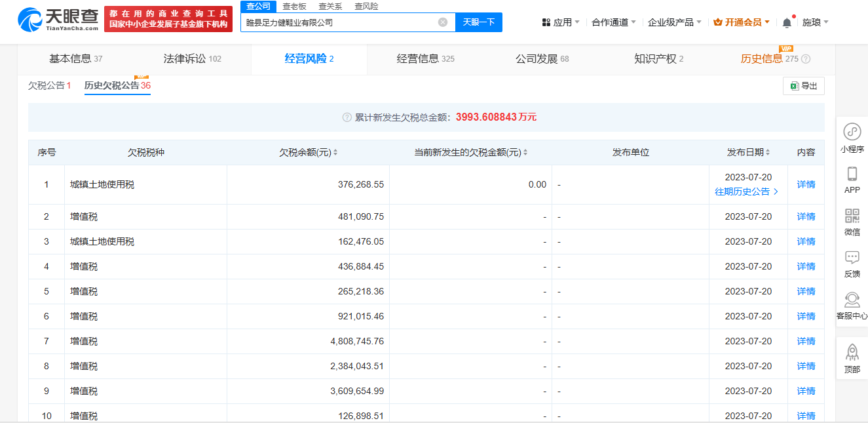Jump to top with 顶部 rocket icon
868x423 pixels.
pyautogui.click(x=852, y=352)
